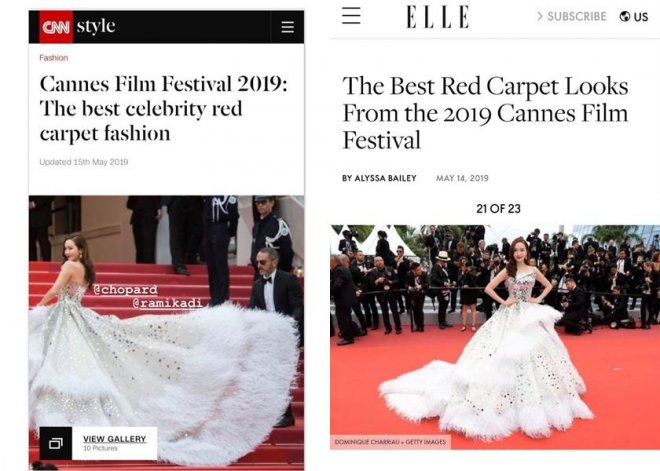The width and height of the screenshot is (660, 471).
Task: Tap the @ramikadi tag on photo
Action: [x=167, y=303]
